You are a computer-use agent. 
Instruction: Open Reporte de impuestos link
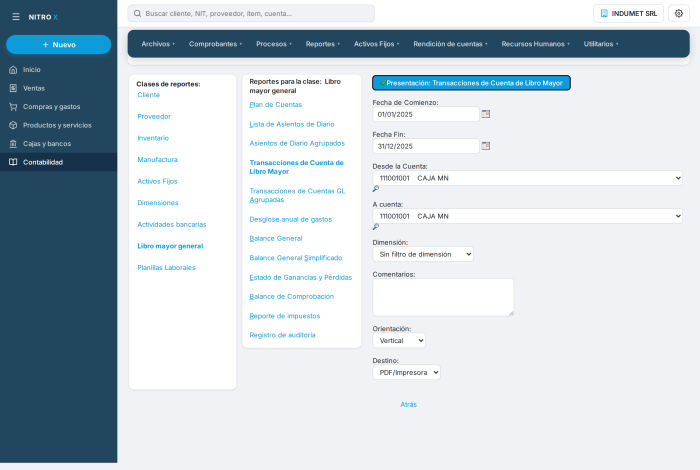[284, 316]
